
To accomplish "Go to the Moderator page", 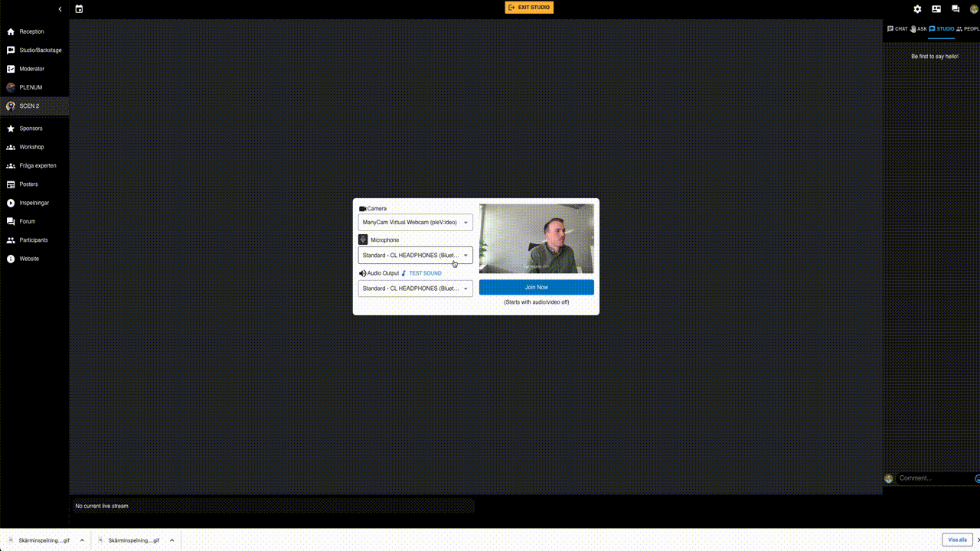I will tap(34, 69).
